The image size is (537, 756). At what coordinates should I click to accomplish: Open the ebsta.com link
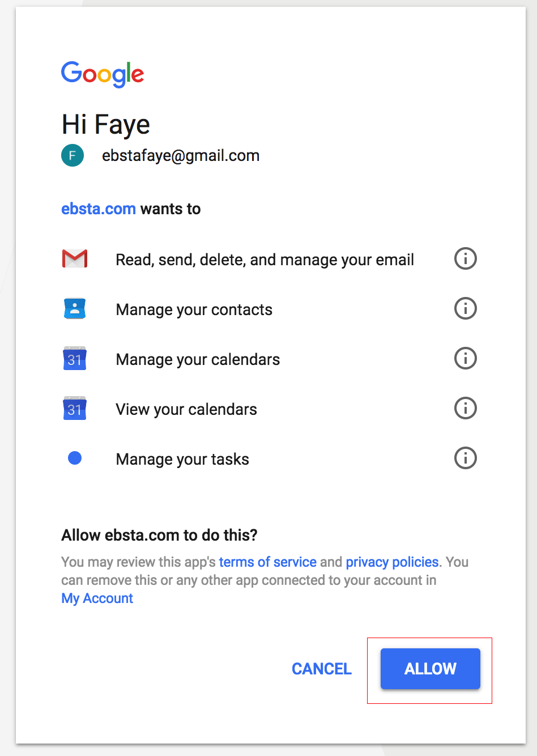coord(99,209)
